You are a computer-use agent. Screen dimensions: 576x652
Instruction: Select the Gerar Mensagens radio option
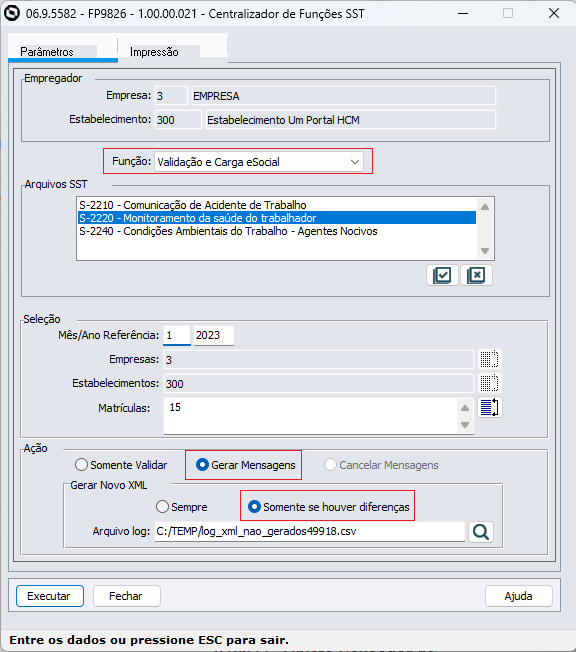click(x=245, y=464)
